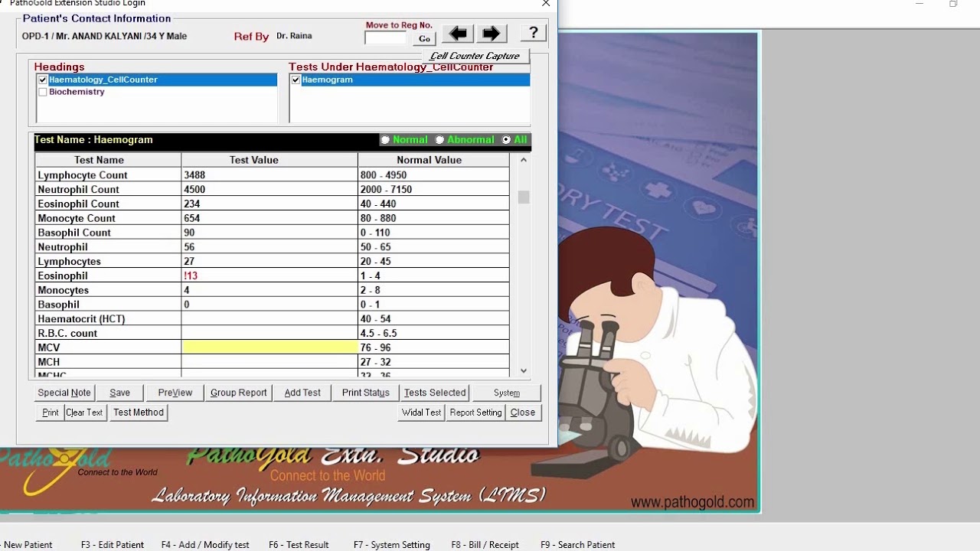Click the Clear Text button

click(x=84, y=412)
